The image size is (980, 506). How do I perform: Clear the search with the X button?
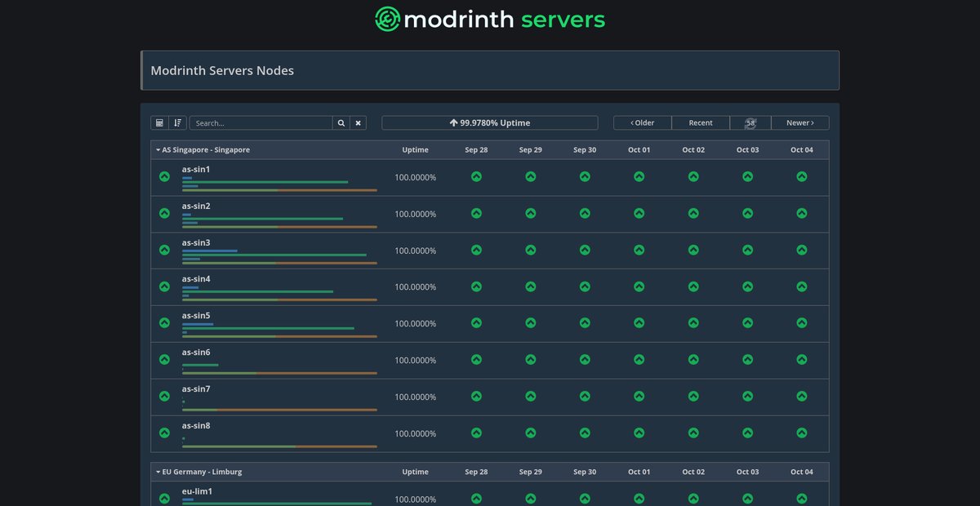[358, 122]
